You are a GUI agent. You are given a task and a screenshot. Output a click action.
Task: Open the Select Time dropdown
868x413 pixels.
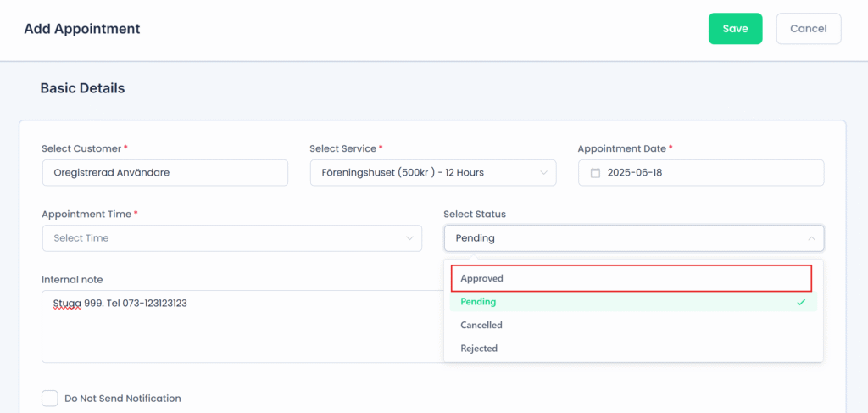click(x=232, y=238)
